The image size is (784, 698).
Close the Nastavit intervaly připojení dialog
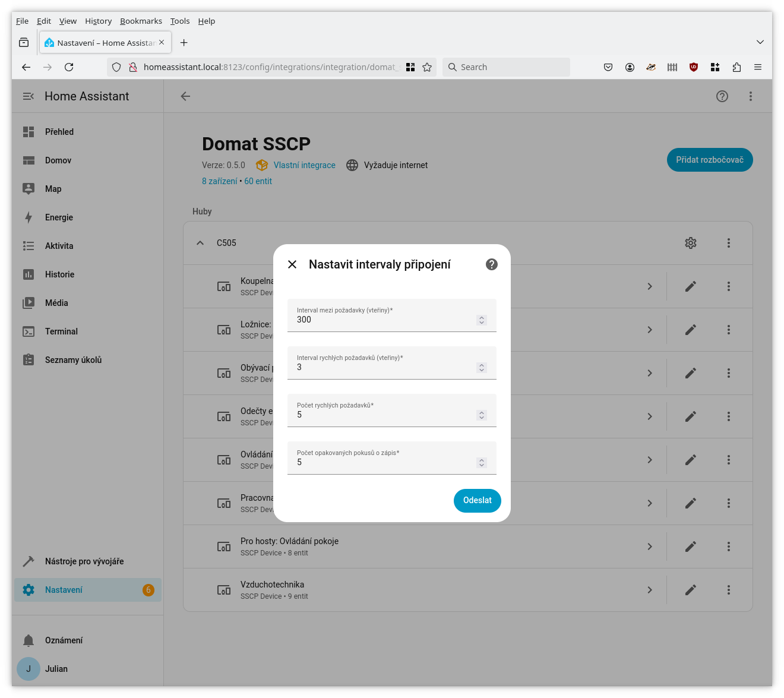coord(292,264)
